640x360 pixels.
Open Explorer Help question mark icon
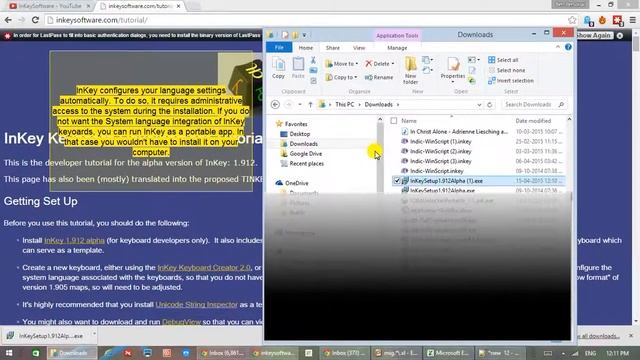pos(568,47)
